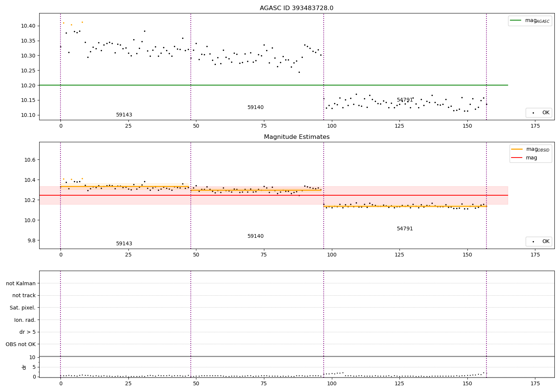Viewport: 560px width, 392px height.
Task: Click the '9.8' y-tick in Magnitude Estimates plot
Action: tap(31, 240)
